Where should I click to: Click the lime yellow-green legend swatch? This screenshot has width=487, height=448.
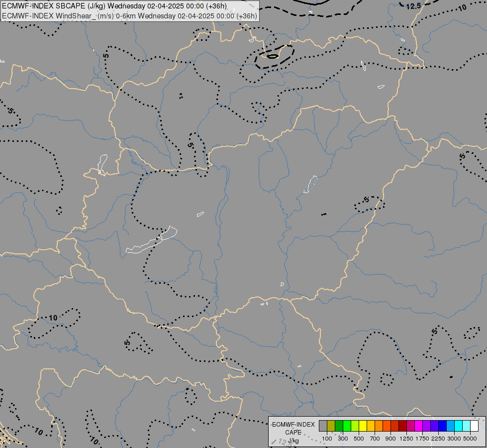tap(355, 426)
